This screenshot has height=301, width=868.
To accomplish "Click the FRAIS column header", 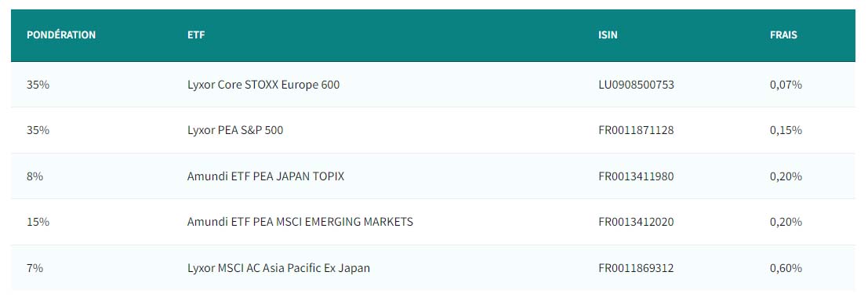I will [x=783, y=34].
